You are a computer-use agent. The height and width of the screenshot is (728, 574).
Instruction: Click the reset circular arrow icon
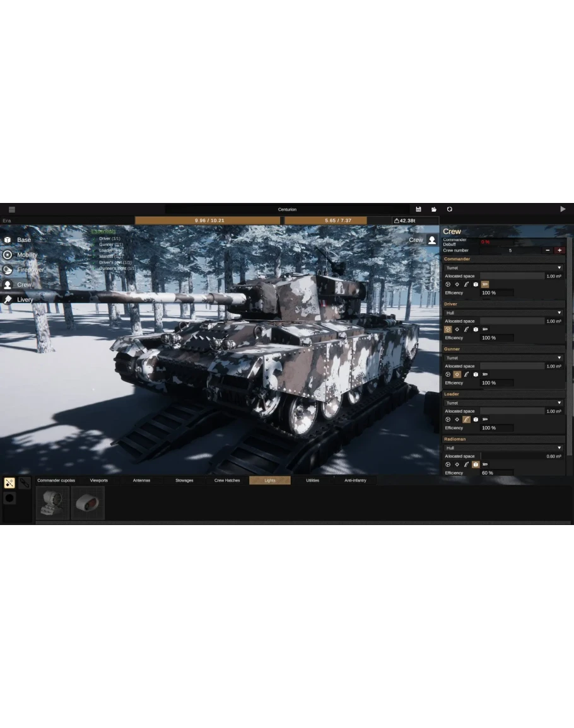(x=450, y=209)
